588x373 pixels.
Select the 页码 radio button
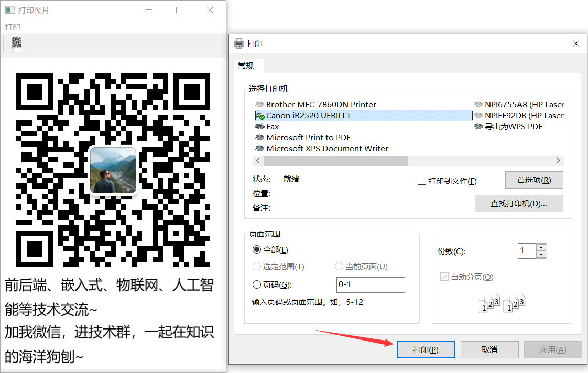(x=256, y=285)
